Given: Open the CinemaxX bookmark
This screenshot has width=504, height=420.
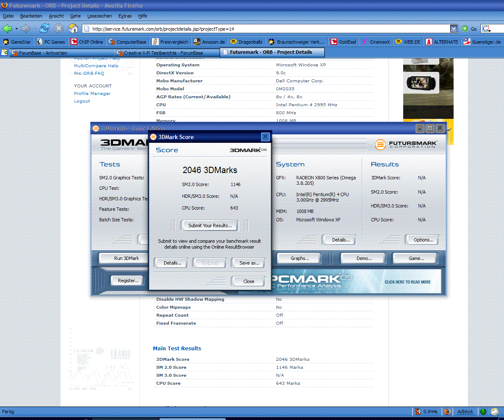Looking at the screenshot, I should [x=376, y=42].
